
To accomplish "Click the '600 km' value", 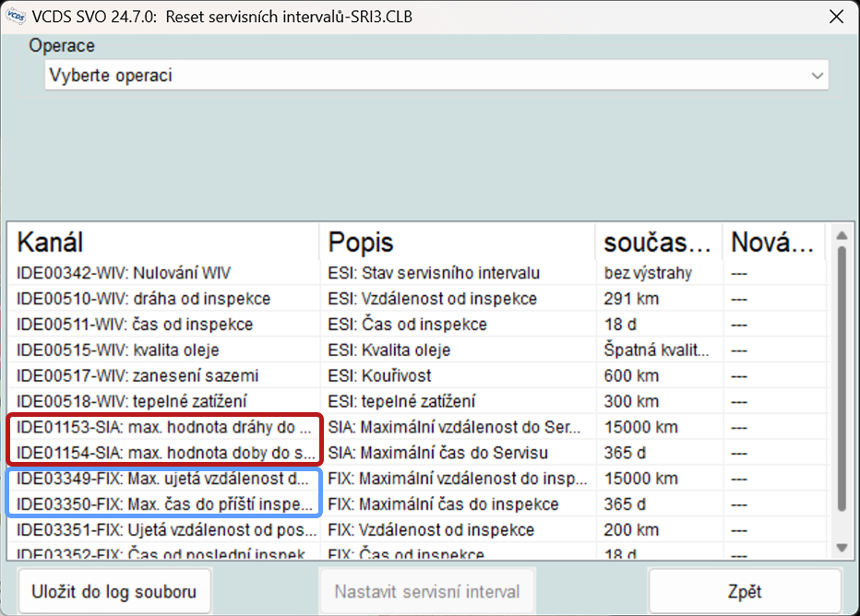I will (631, 376).
